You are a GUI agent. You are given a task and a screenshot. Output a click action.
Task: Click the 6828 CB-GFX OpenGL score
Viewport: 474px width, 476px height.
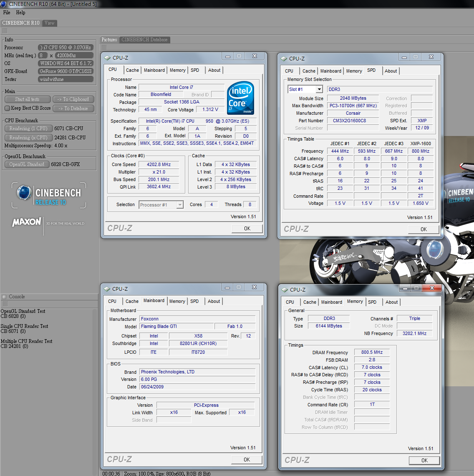pos(65,164)
